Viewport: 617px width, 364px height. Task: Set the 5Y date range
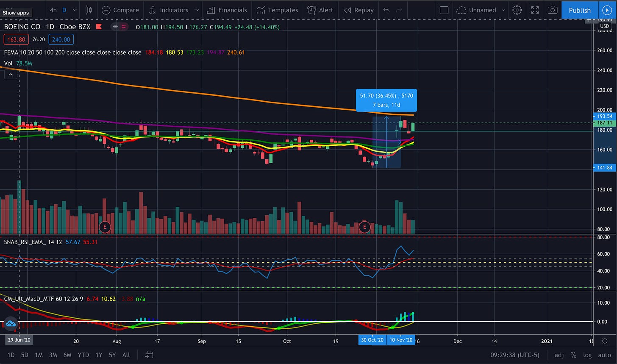pyautogui.click(x=112, y=355)
